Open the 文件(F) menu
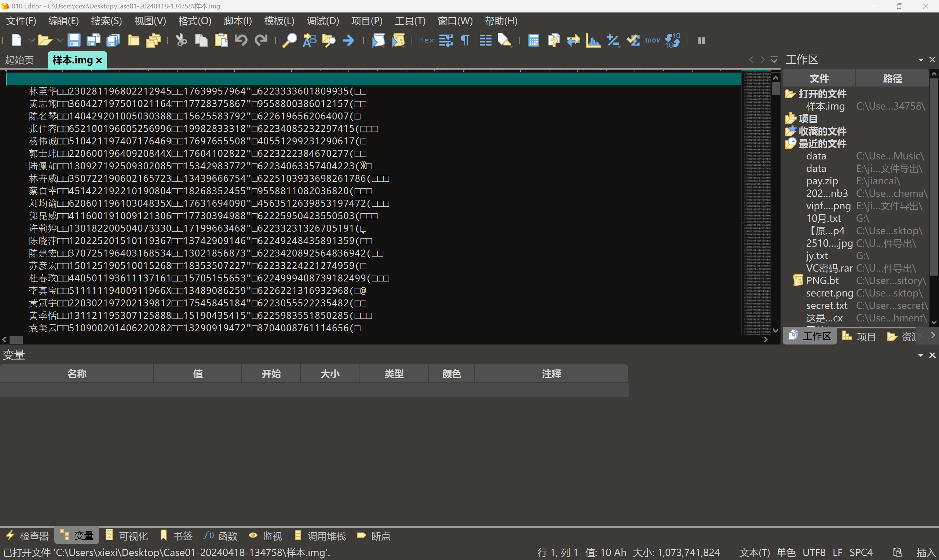This screenshot has width=939, height=560. [21, 21]
